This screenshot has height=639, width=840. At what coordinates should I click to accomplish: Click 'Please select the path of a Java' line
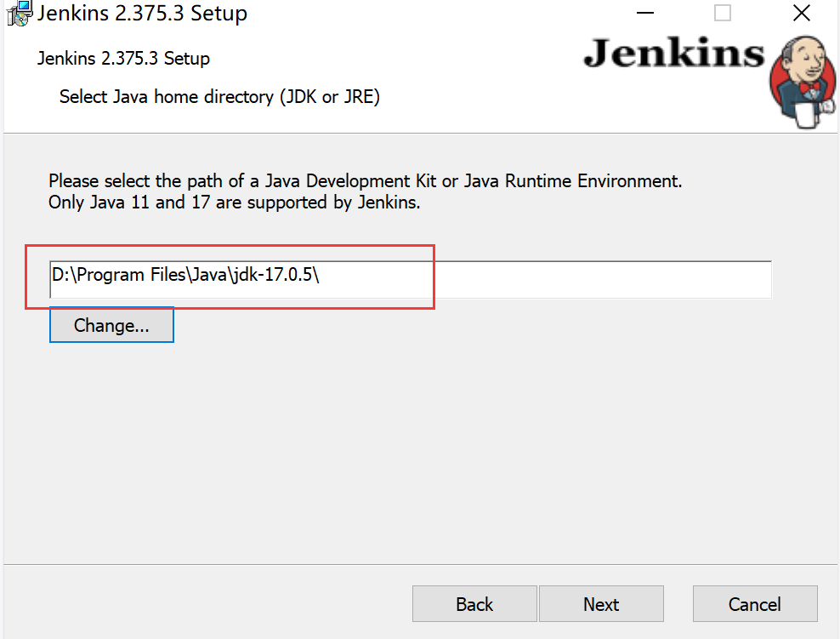[x=365, y=181]
